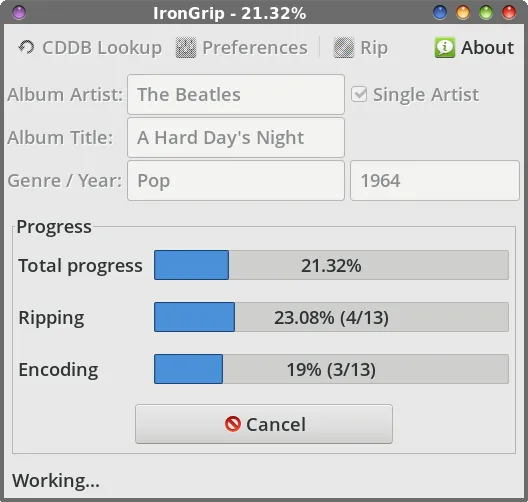
Task: Click the Ripping progress bar
Action: [x=331, y=317]
